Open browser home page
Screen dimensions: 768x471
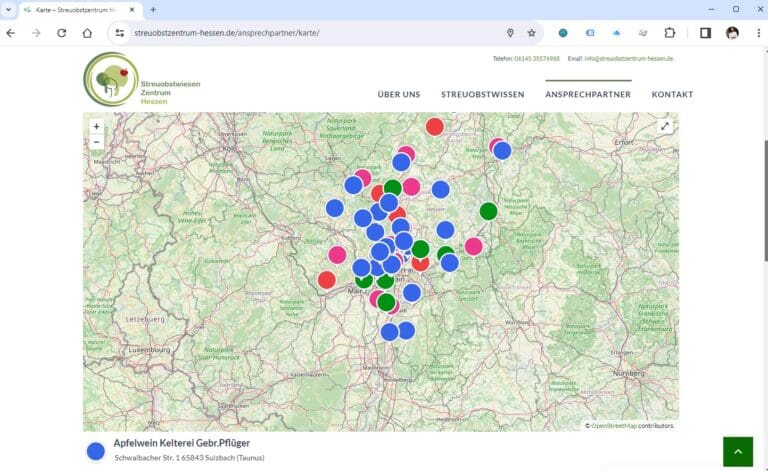87,33
